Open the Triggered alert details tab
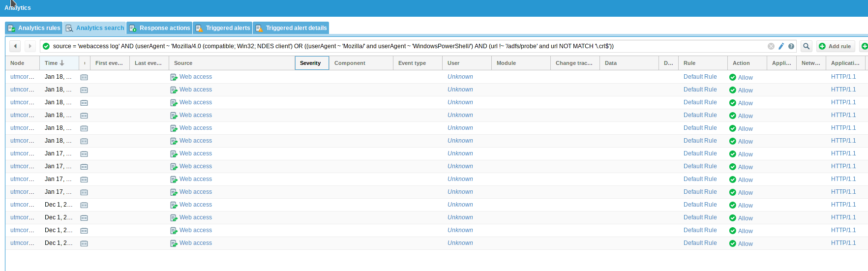The height and width of the screenshot is (271, 868). click(291, 28)
